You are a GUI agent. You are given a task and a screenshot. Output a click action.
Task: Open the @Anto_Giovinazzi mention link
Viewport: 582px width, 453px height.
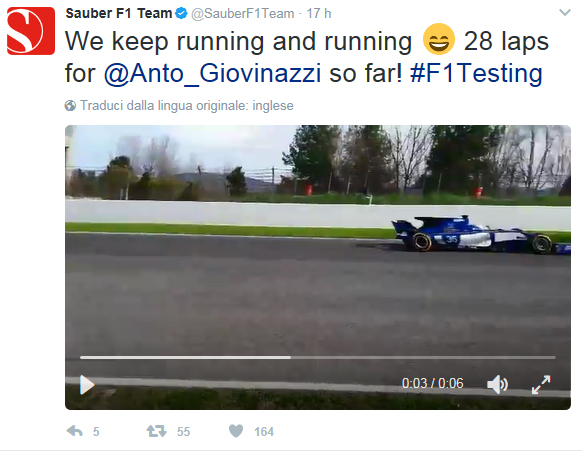pos(212,73)
